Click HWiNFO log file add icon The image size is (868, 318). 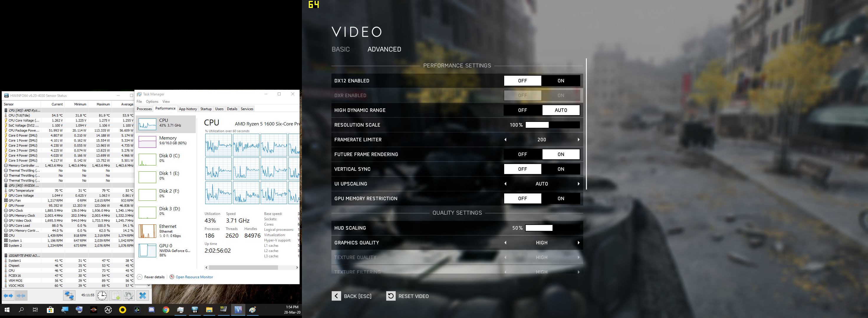(x=116, y=295)
